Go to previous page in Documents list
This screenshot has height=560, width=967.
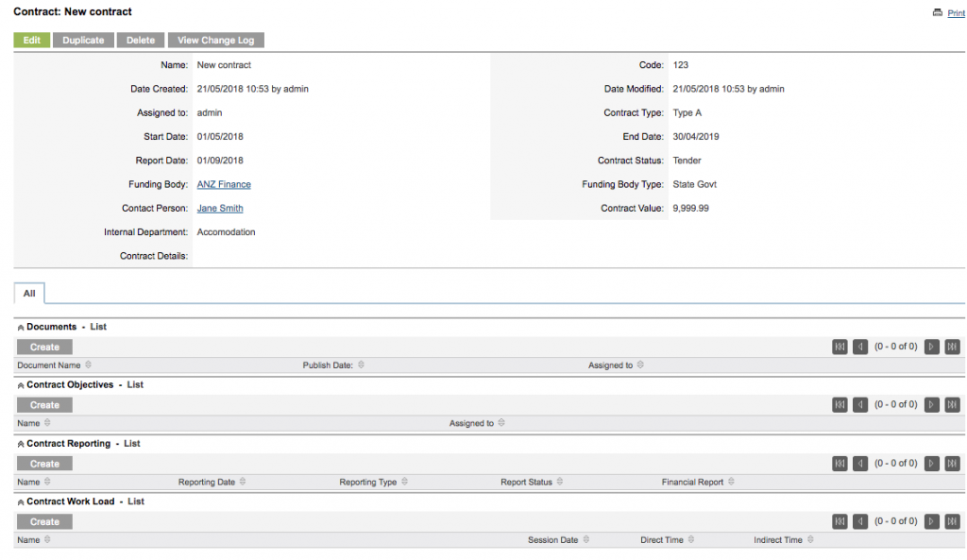[859, 347]
